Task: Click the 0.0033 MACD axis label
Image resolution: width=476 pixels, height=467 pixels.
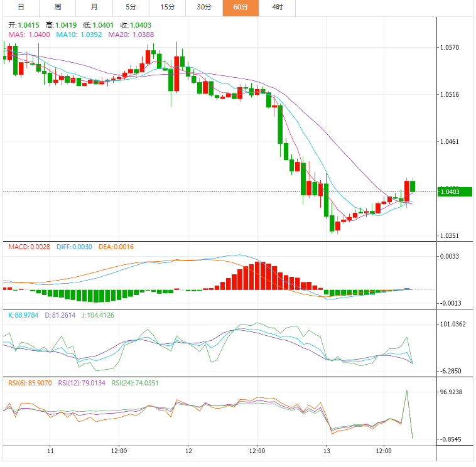Action: coord(450,257)
